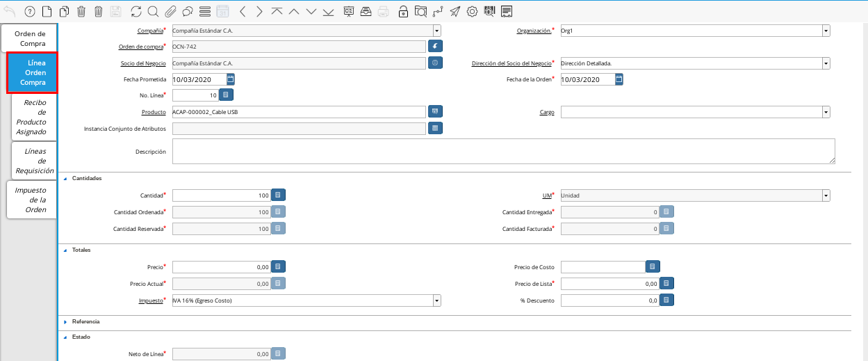Screen dimensions: 868x361
Task: Expand the Referencia section
Action: click(65, 322)
